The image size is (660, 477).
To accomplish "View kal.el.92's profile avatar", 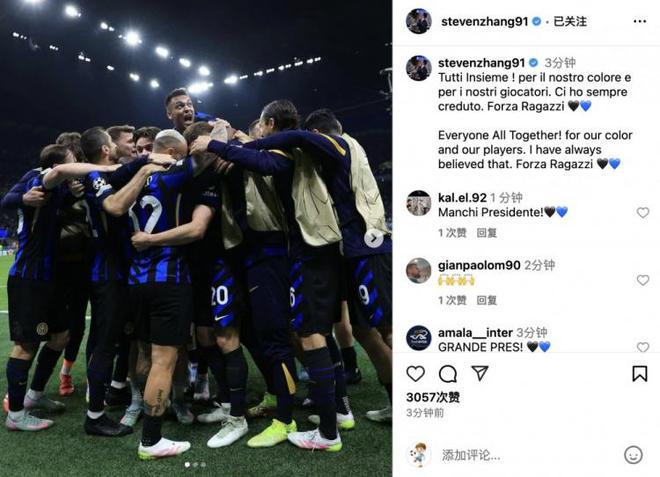I will pos(419,203).
